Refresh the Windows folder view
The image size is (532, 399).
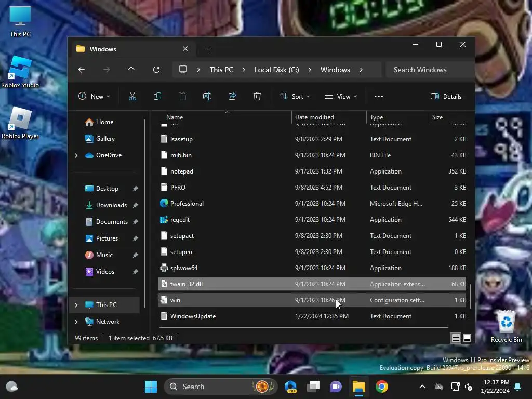(x=156, y=70)
